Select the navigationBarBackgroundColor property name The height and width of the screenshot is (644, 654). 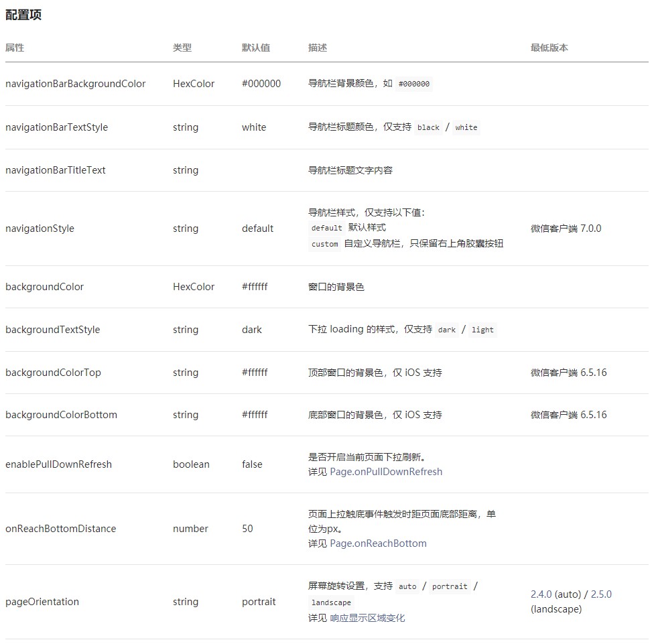75,84
